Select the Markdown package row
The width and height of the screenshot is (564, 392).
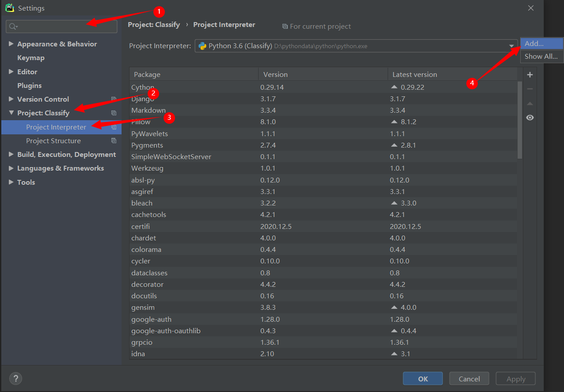coord(323,110)
